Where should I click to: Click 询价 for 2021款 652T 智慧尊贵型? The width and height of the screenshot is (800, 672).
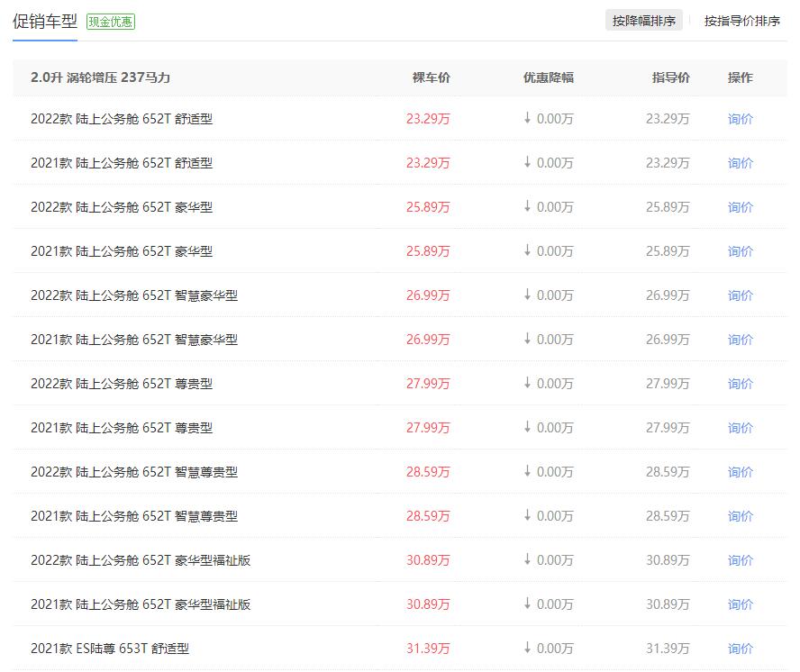coord(741,516)
